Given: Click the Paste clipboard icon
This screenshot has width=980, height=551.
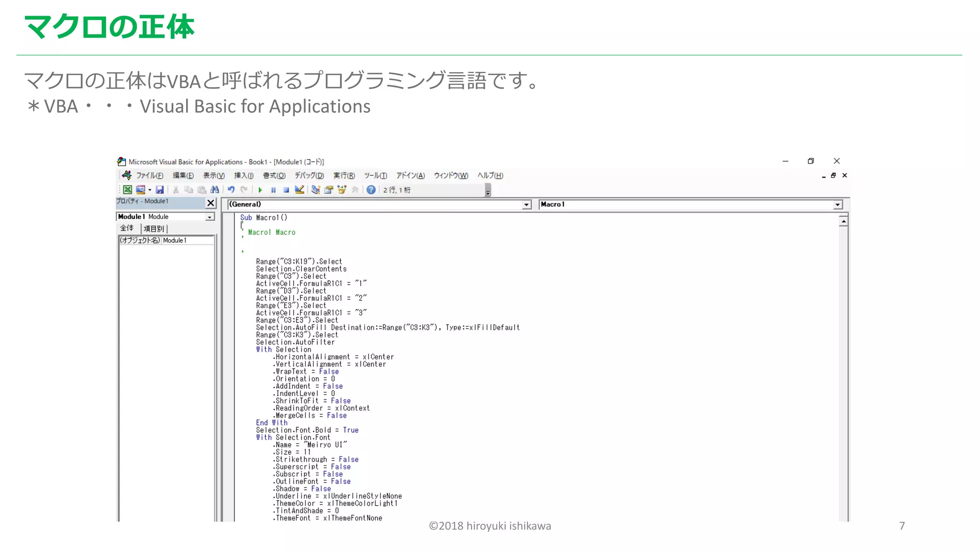Looking at the screenshot, I should coord(201,190).
